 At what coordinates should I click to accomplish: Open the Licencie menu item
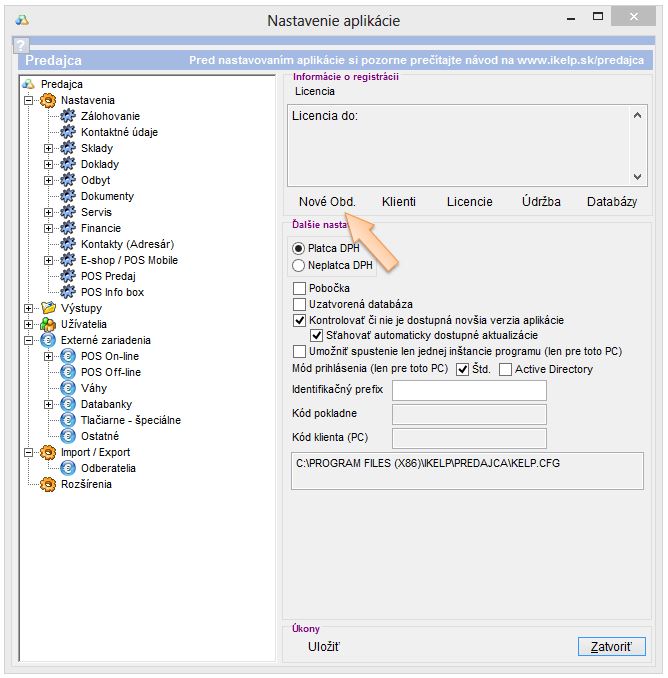[469, 201]
